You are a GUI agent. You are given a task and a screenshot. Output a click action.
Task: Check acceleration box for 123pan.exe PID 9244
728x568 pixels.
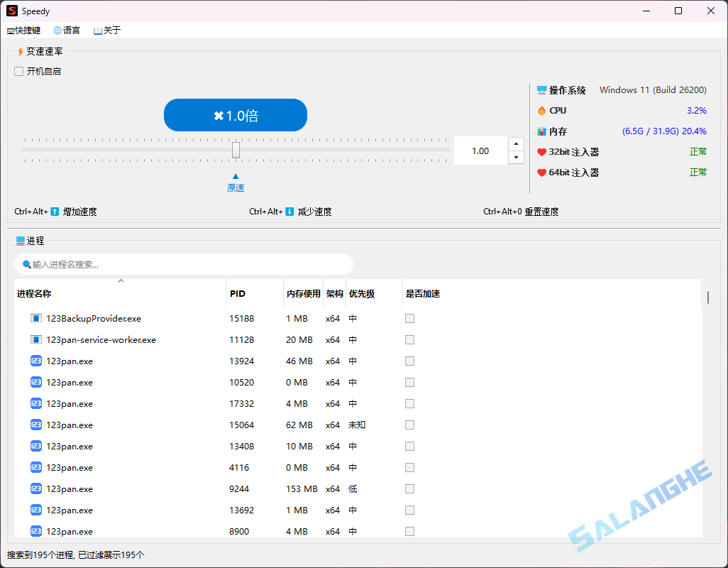tap(409, 488)
